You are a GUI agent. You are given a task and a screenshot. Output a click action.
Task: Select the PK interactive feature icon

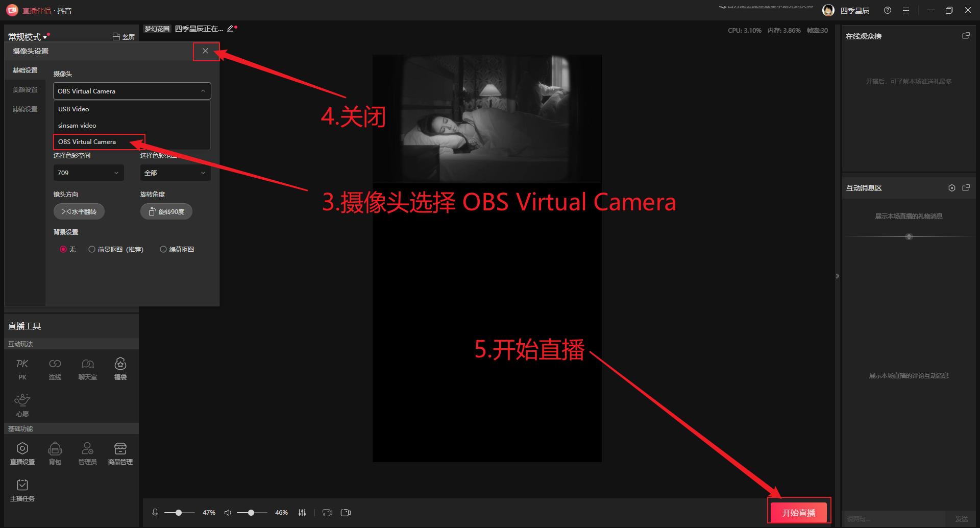click(22, 367)
